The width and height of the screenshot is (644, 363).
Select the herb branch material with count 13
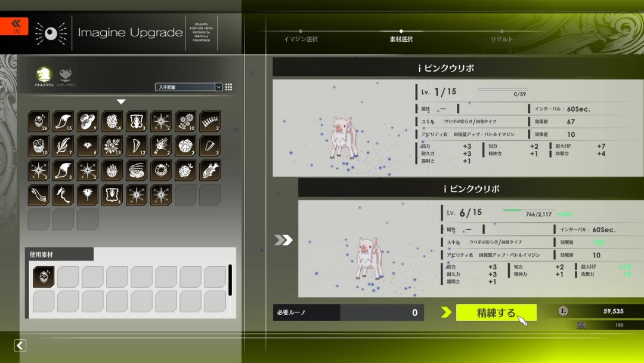click(112, 146)
